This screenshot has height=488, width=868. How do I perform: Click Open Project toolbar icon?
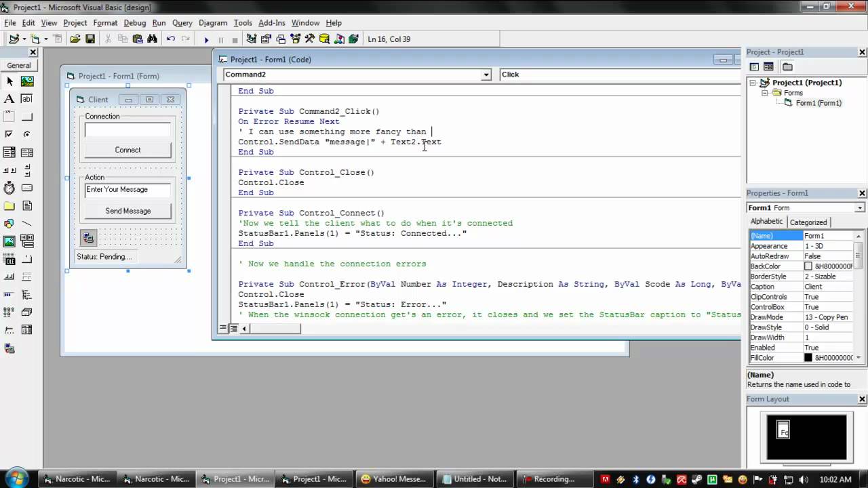[75, 39]
